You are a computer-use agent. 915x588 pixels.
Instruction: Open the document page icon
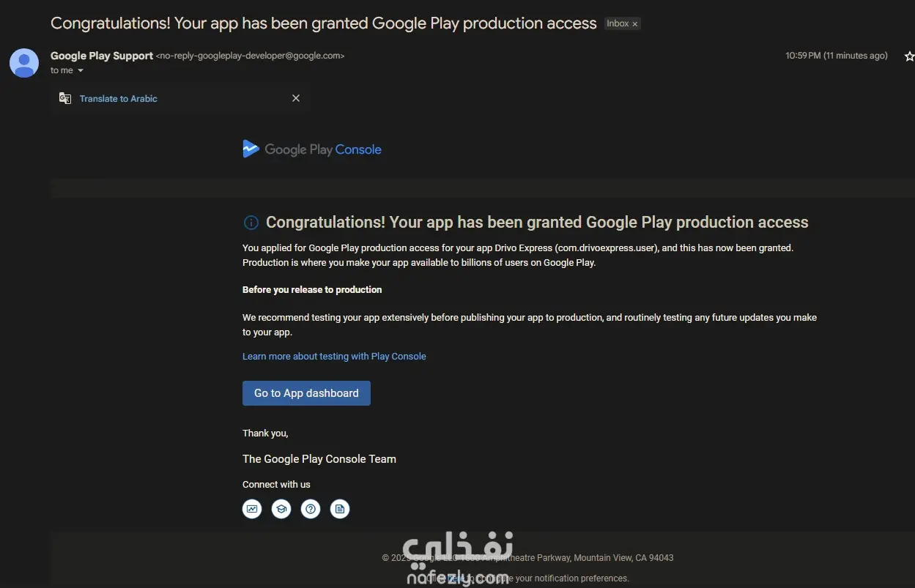pos(340,509)
